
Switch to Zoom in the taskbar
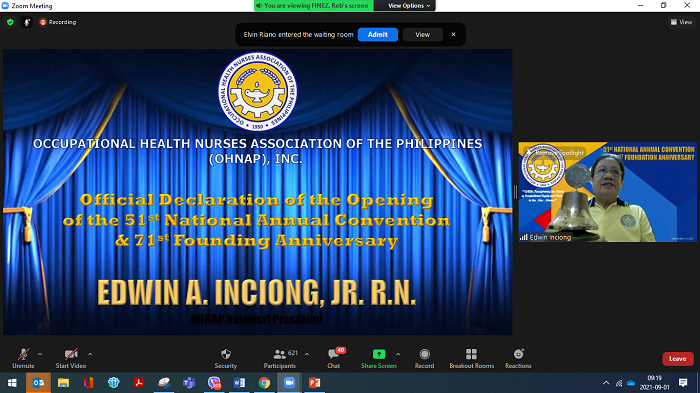pyautogui.click(x=289, y=383)
